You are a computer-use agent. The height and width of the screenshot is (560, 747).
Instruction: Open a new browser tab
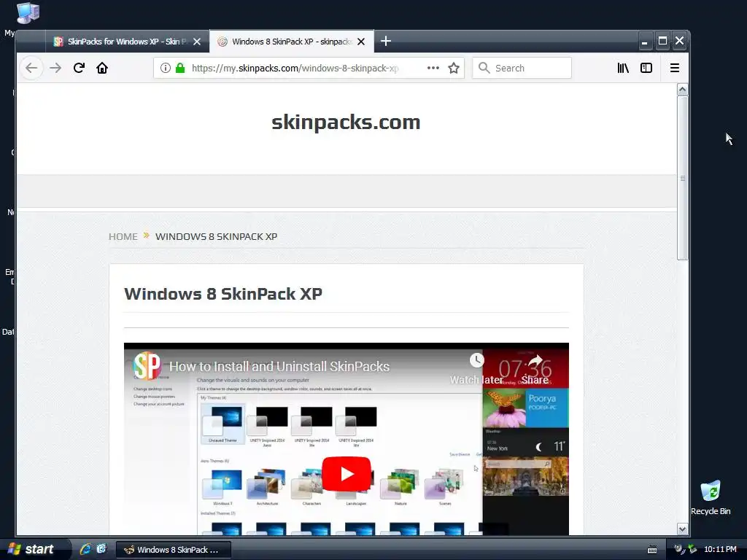click(386, 42)
